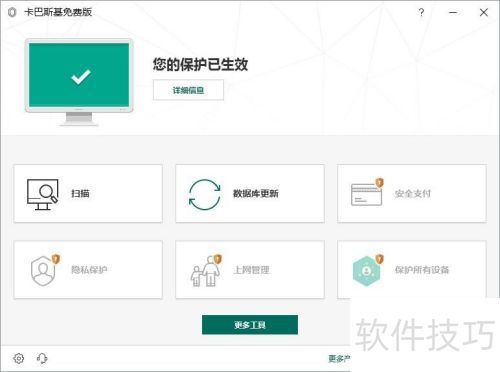
Task: Select the 扫描 label text
Action: [x=80, y=194]
